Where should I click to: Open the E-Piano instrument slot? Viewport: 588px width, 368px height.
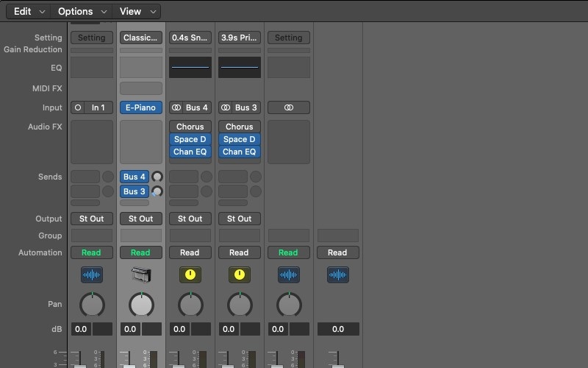(x=140, y=107)
